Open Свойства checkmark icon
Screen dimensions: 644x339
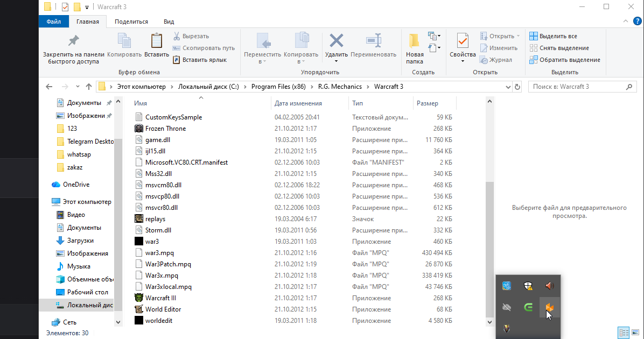[463, 41]
